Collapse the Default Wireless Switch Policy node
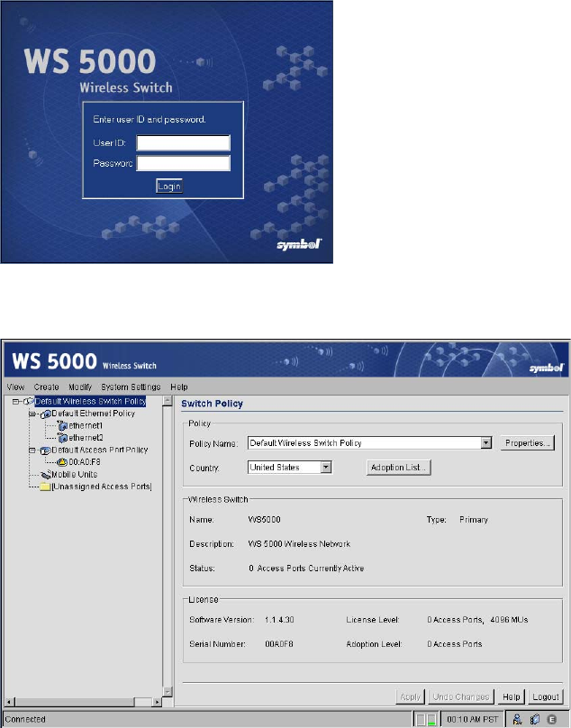Screen dimensions: 571x728 pyautogui.click(x=16, y=402)
